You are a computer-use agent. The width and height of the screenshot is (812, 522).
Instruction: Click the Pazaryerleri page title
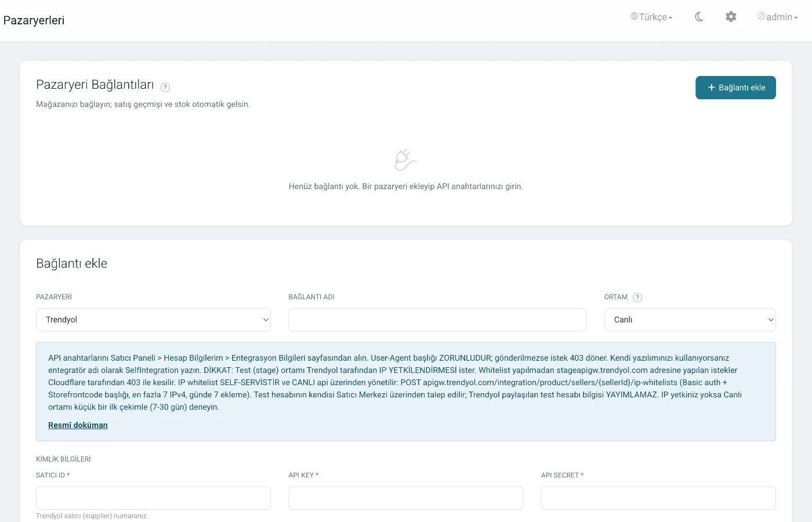click(34, 20)
